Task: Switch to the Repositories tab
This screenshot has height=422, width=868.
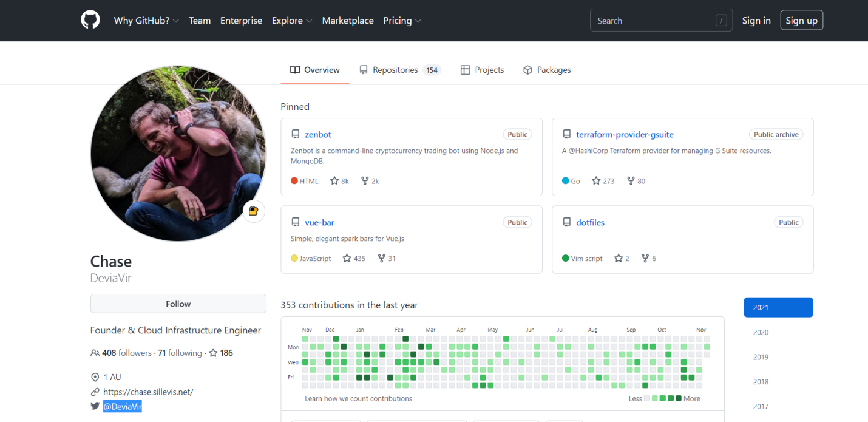Action: click(399, 70)
